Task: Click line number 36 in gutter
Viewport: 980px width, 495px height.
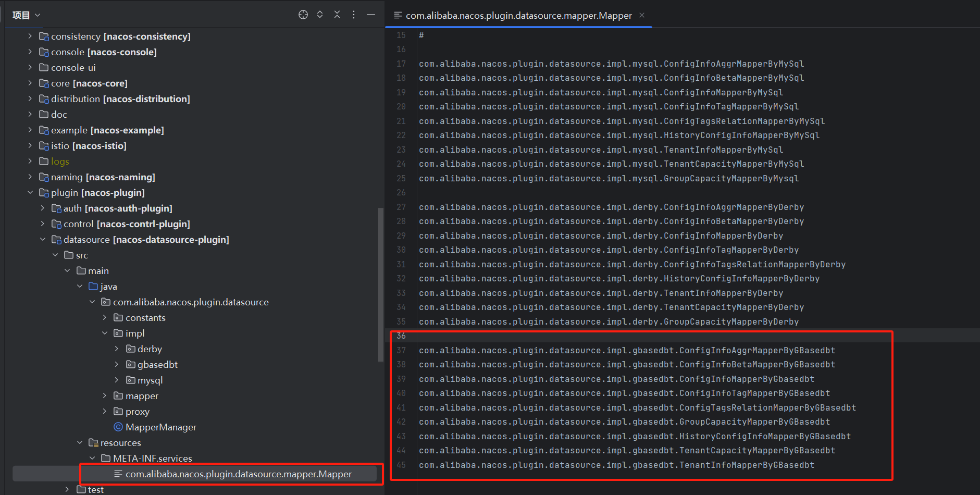Action: pyautogui.click(x=401, y=336)
